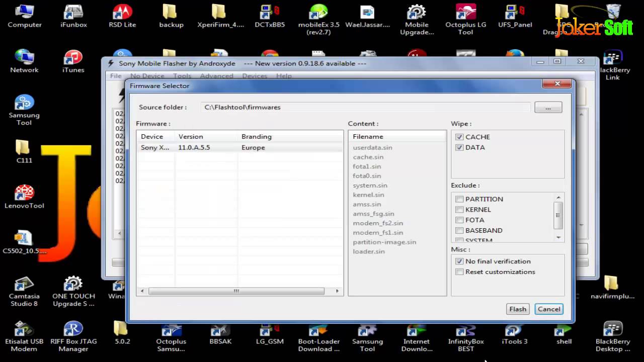The width and height of the screenshot is (644, 362).
Task: Uncheck the DATA wipe checkbox
Action: tap(459, 147)
